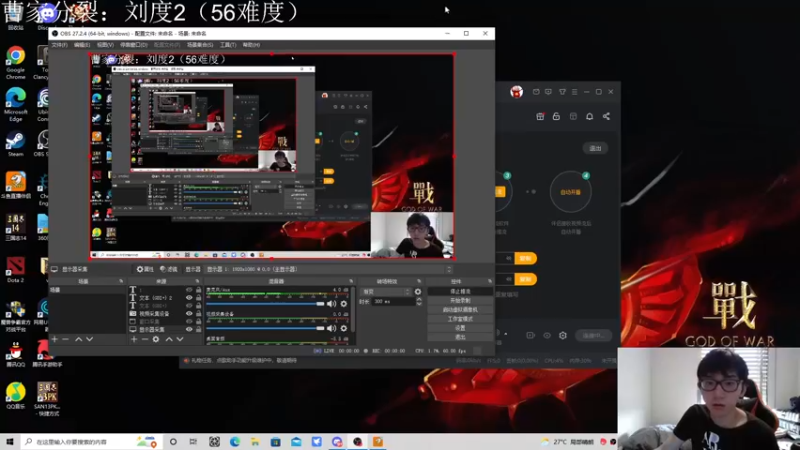The width and height of the screenshot is (800, 450).
Task: Click user avatar in streaming companion title
Action: tap(516, 92)
